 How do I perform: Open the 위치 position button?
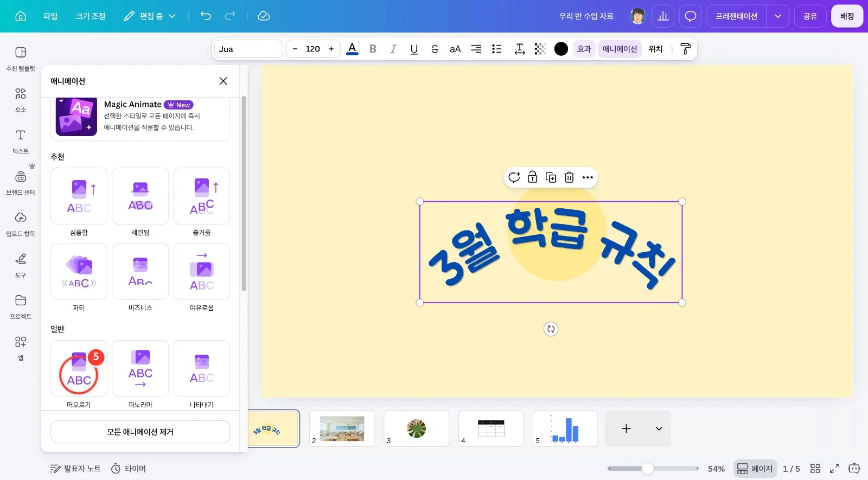[655, 49]
